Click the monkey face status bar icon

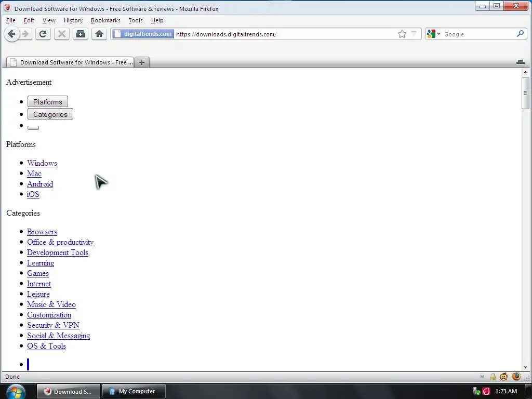click(x=503, y=377)
